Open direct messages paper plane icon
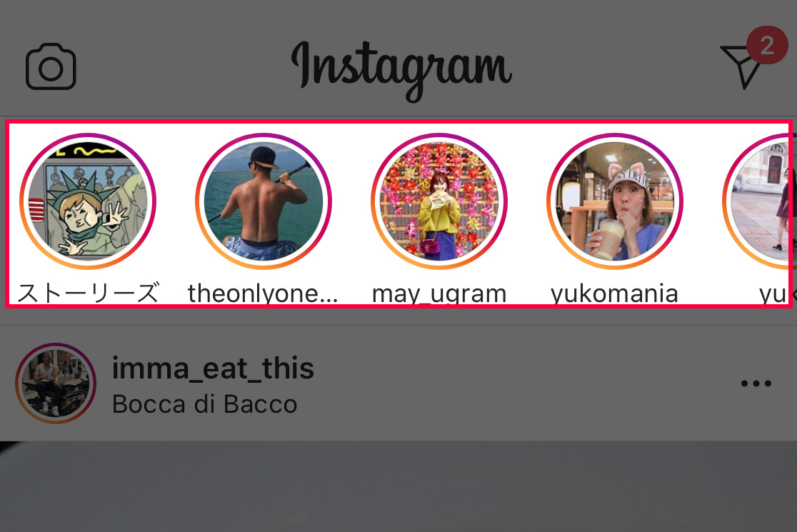 (741, 66)
